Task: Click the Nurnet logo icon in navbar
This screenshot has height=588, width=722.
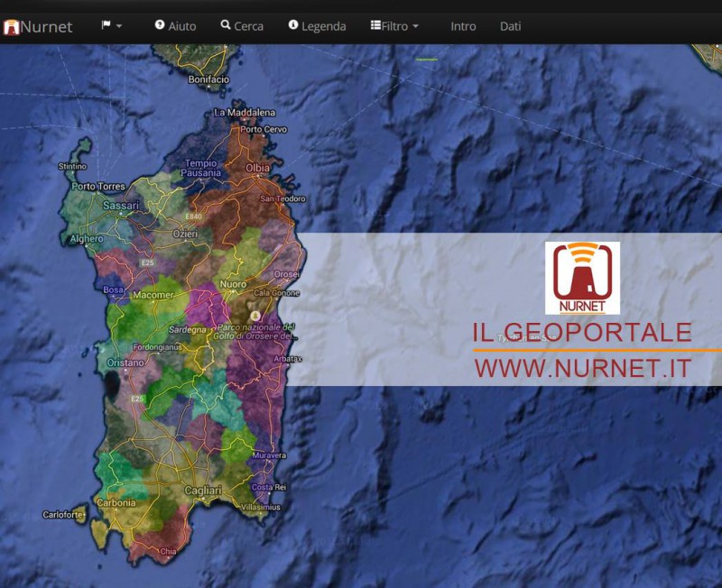Action: [11, 27]
